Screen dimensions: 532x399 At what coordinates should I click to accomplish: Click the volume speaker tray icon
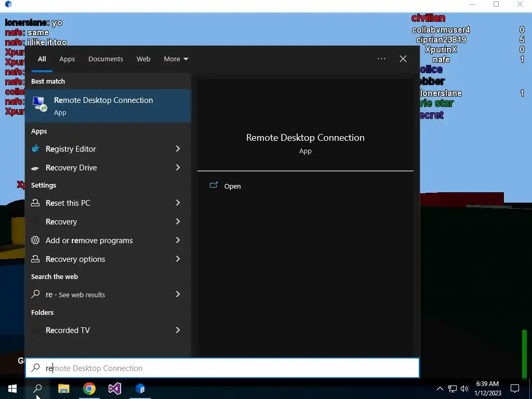pyautogui.click(x=464, y=389)
